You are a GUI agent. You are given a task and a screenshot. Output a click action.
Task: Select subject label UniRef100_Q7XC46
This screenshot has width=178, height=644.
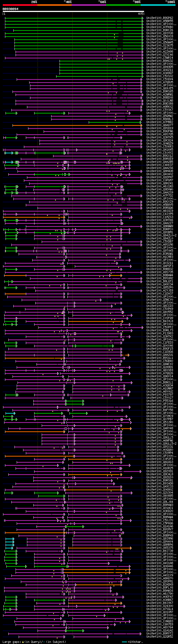click(160, 55)
